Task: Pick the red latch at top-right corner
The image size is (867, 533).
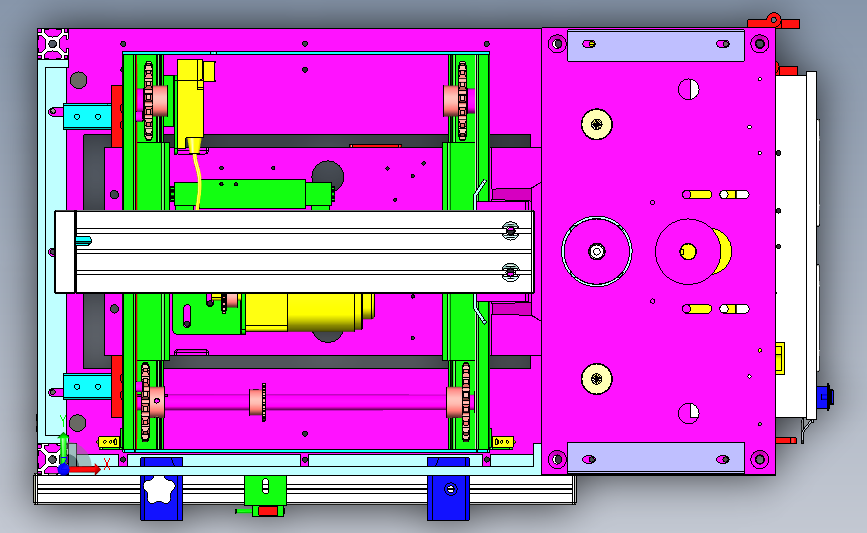Action: coord(773,22)
